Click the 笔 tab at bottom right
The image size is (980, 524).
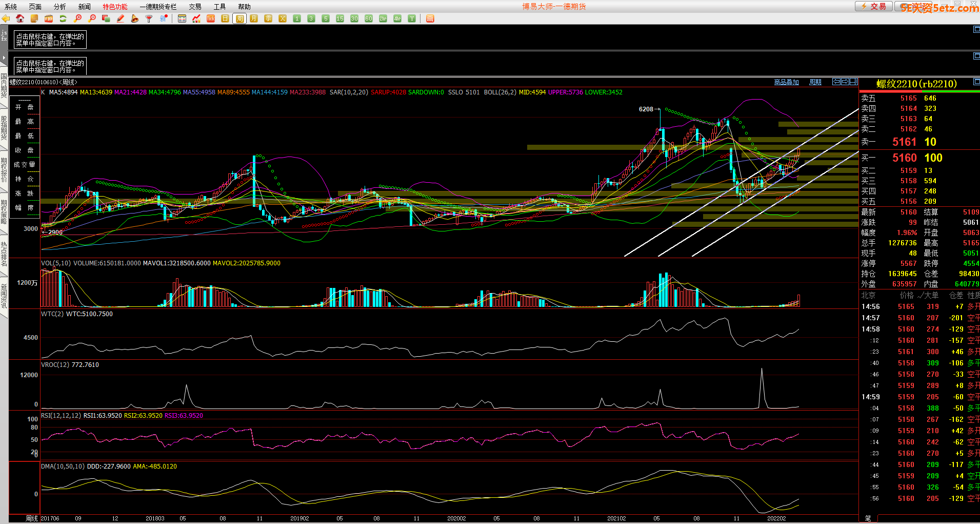pos(868,518)
